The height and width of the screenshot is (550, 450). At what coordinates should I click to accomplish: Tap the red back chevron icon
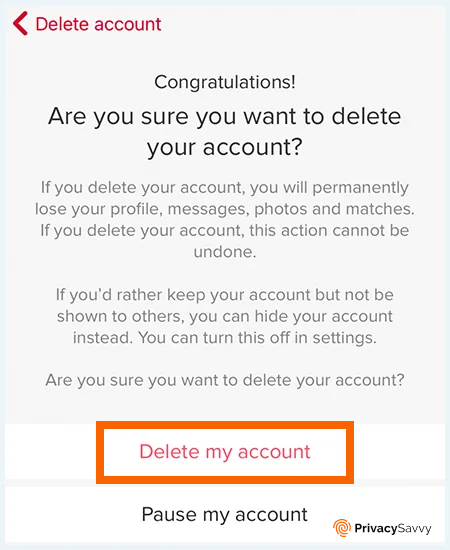pyautogui.click(x=20, y=24)
